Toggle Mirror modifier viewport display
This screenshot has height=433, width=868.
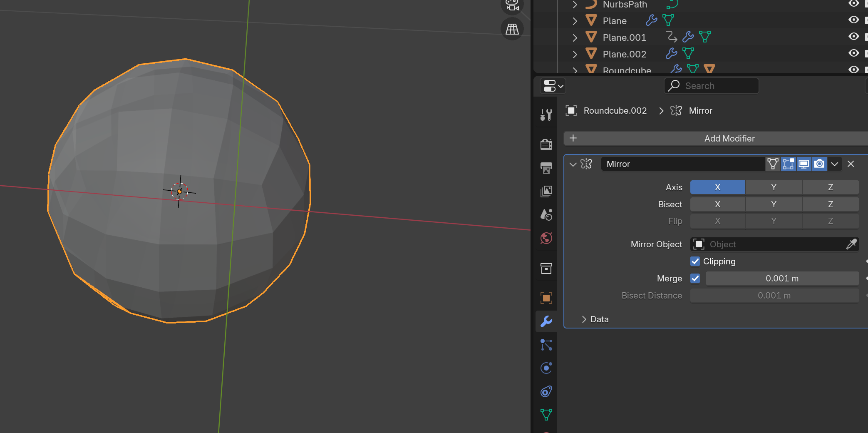pos(804,164)
